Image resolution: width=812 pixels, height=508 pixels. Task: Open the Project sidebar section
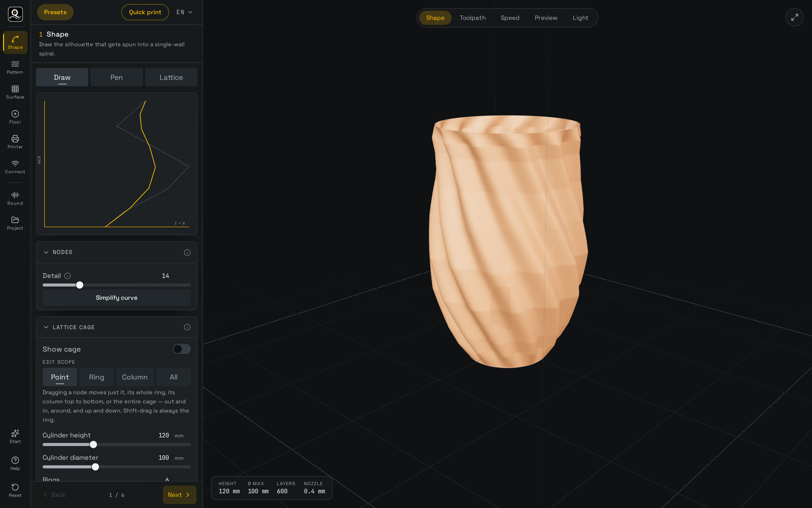15,224
